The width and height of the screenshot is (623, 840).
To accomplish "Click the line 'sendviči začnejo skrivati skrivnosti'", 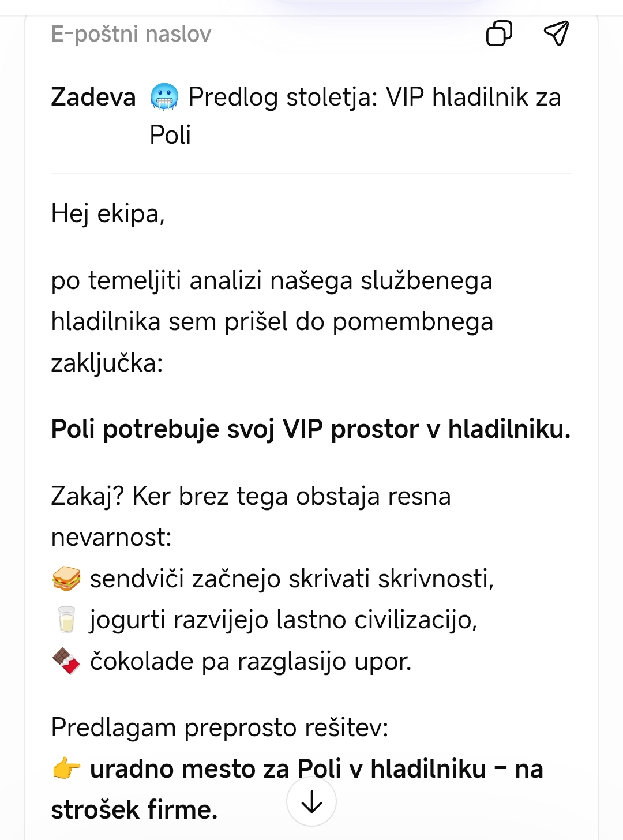I will [x=292, y=579].
